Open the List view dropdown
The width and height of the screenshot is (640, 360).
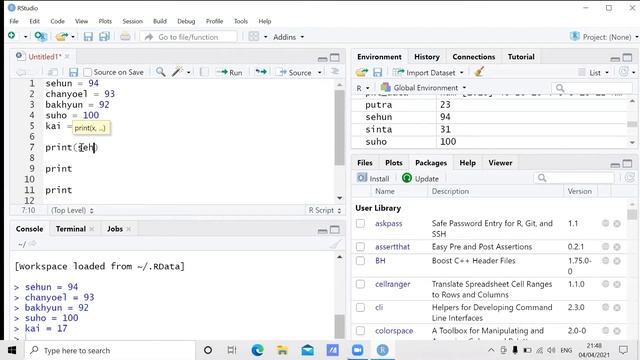click(594, 73)
